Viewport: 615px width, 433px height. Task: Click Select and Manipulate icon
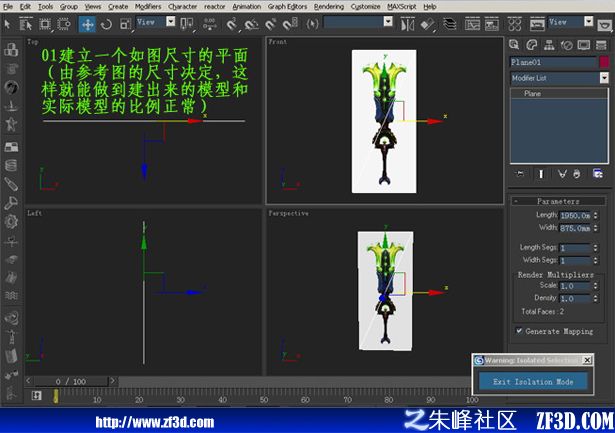pos(209,24)
